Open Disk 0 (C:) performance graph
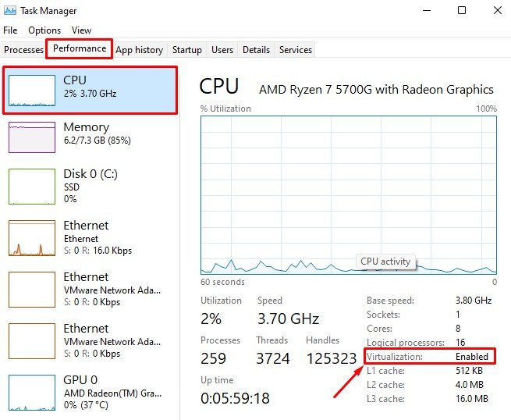This screenshot has height=420, width=511. 31,186
